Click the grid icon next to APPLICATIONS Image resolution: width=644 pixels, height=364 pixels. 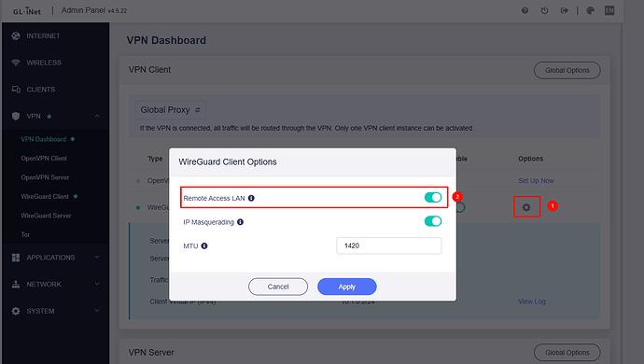pyautogui.click(x=16, y=258)
